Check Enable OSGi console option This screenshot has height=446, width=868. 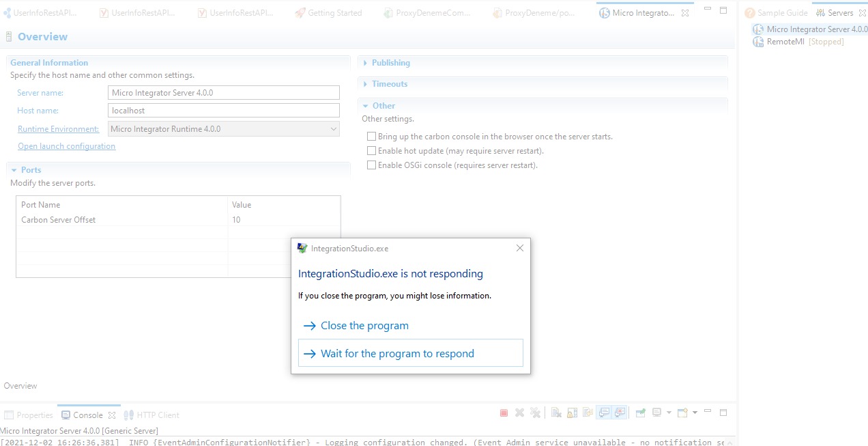tap(371, 165)
